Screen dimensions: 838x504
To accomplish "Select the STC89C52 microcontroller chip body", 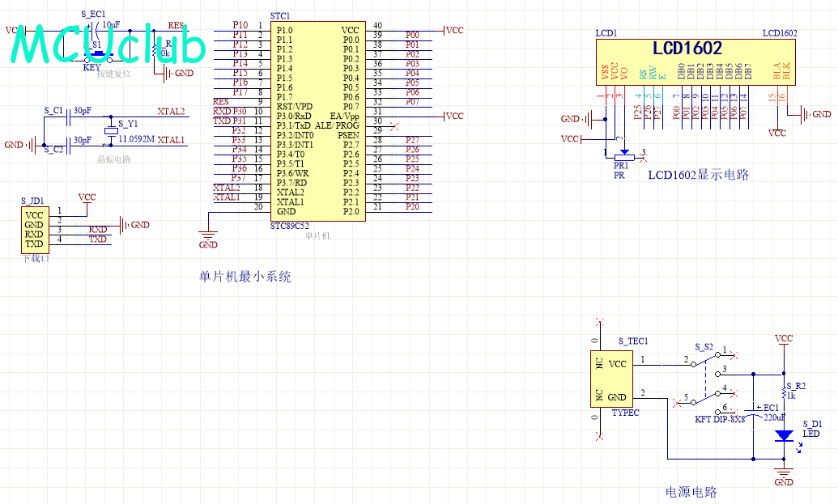I will (x=318, y=121).
